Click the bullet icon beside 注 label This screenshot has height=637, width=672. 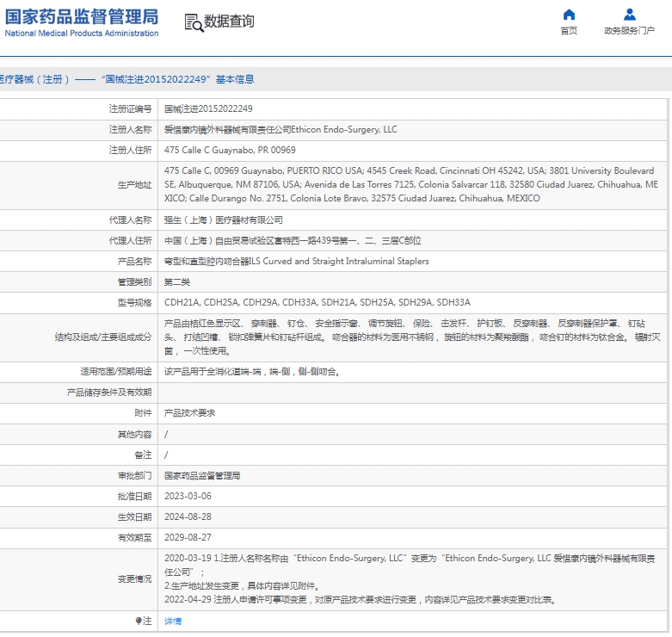click(139, 621)
